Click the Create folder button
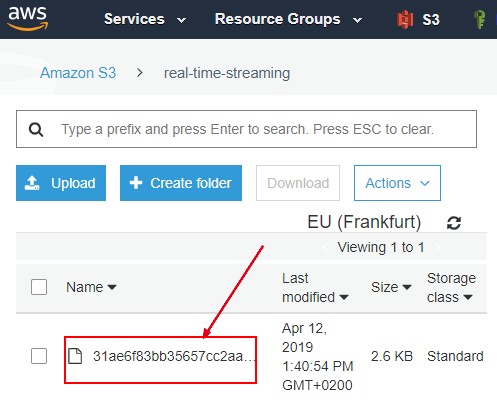 tap(181, 183)
